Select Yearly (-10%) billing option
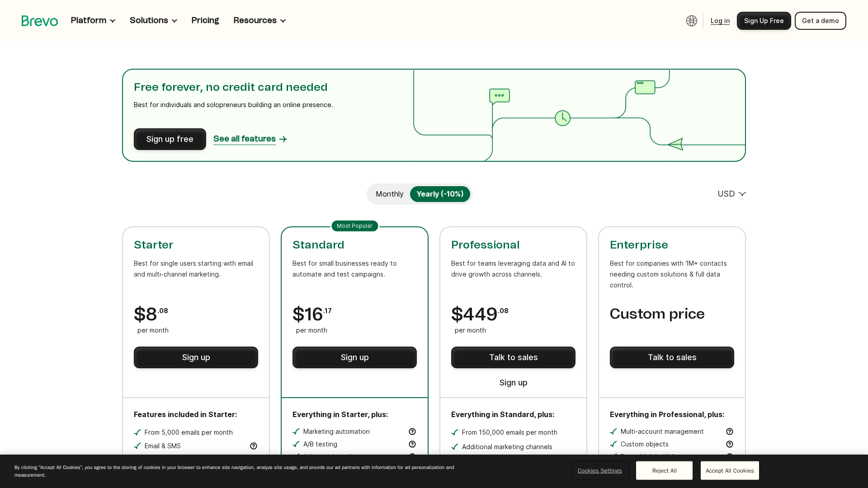Image resolution: width=868 pixels, height=488 pixels. 439,194
